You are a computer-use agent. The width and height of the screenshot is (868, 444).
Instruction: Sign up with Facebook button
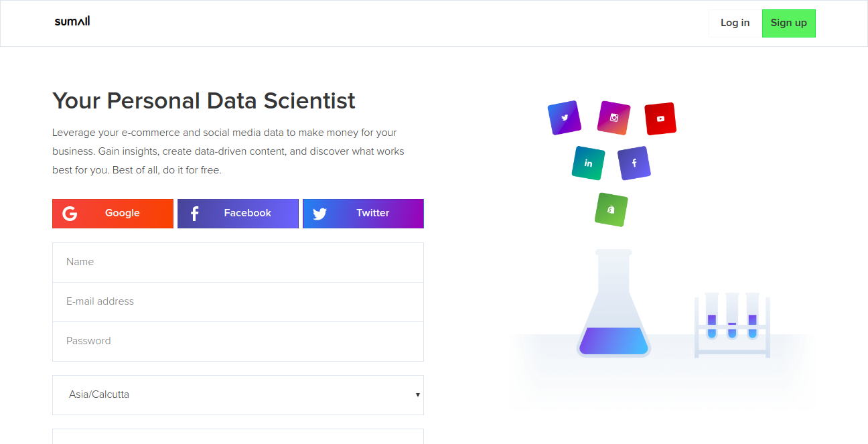[x=238, y=213]
